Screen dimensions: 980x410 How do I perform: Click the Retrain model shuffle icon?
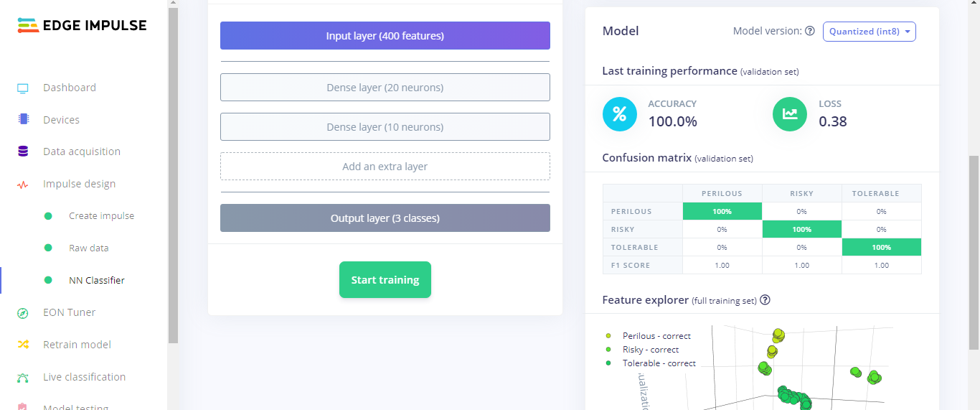point(23,345)
